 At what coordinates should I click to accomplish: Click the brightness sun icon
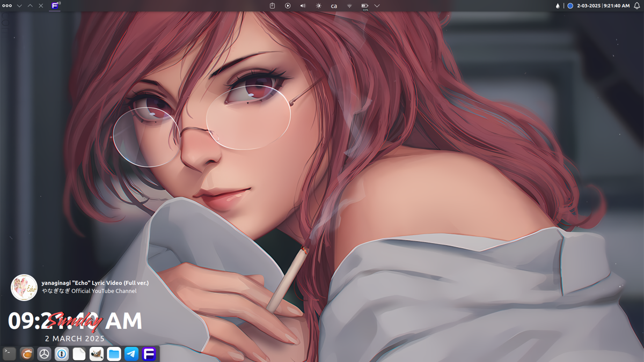tap(318, 6)
